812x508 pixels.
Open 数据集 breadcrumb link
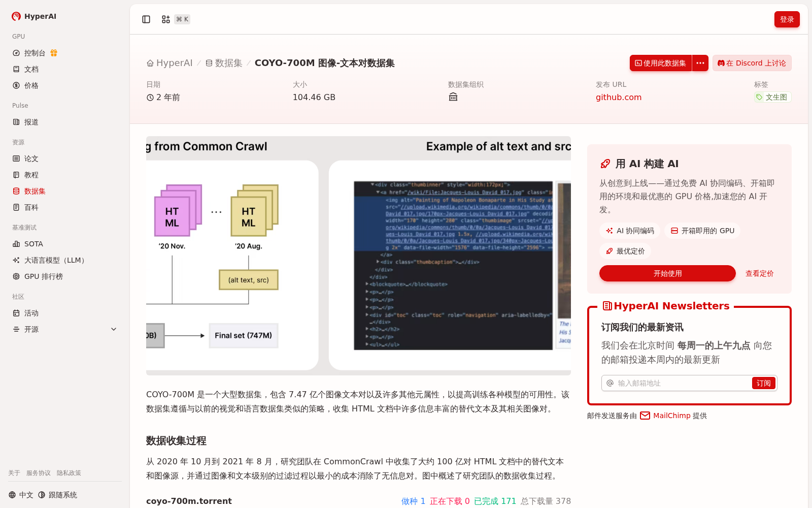tap(224, 63)
